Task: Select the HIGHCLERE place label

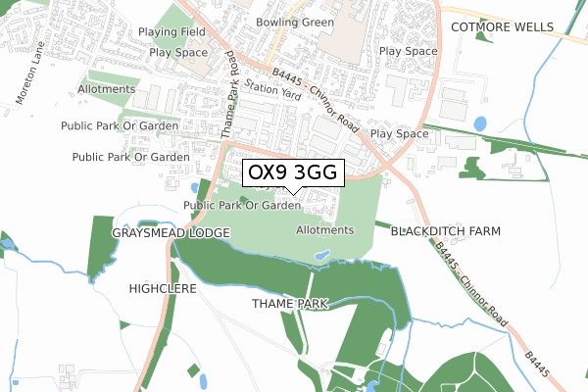Action: coord(163,288)
